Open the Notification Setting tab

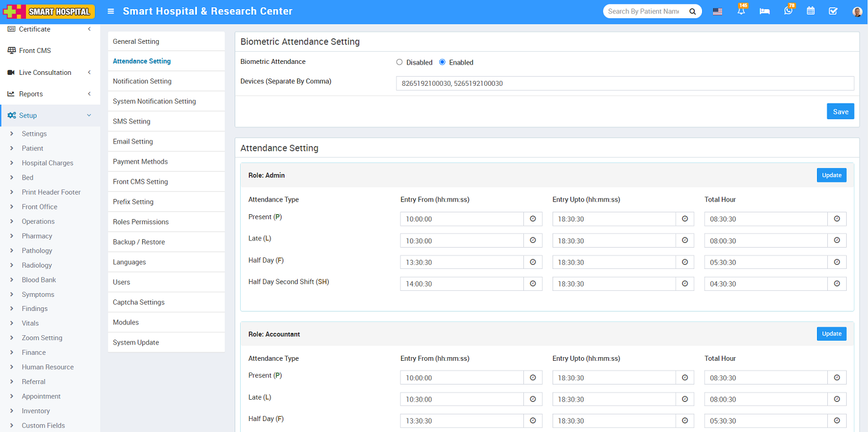(142, 81)
